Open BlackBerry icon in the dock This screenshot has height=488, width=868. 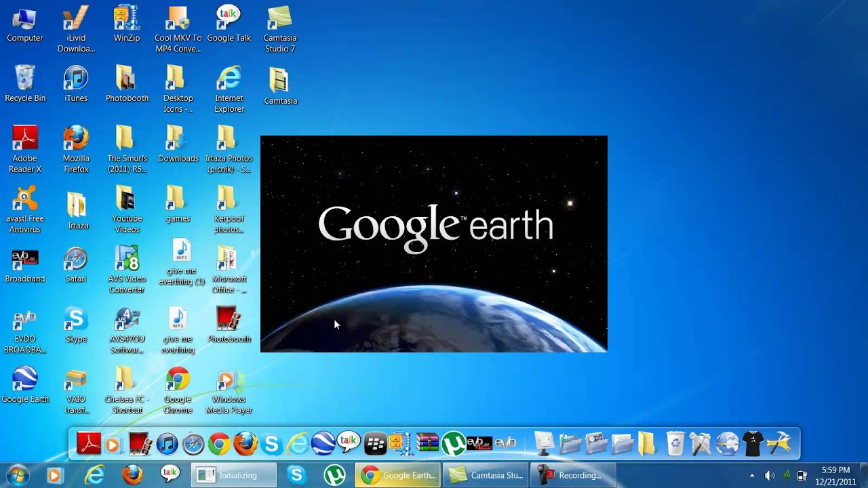tap(375, 445)
